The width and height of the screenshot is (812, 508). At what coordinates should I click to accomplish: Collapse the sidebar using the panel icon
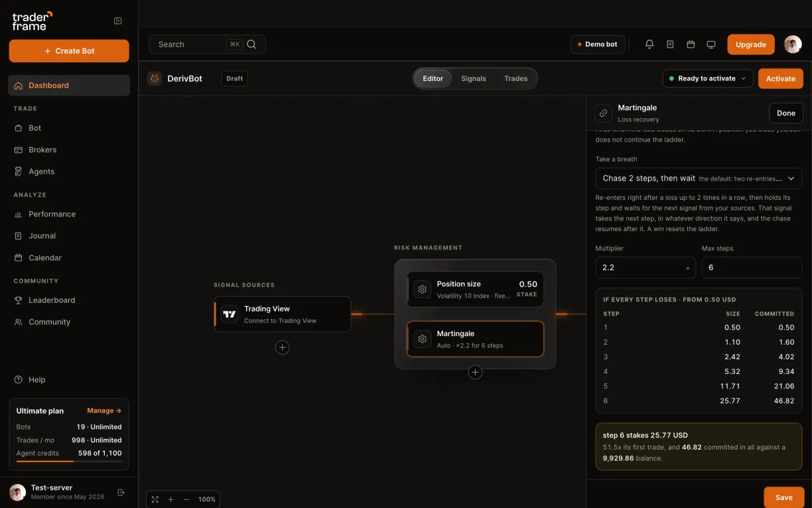click(118, 21)
